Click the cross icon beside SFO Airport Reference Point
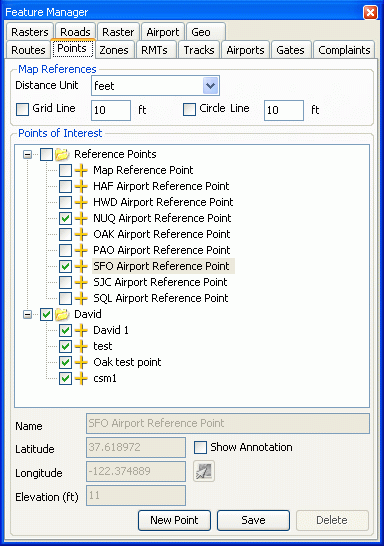The width and height of the screenshot is (384, 546). (81, 266)
